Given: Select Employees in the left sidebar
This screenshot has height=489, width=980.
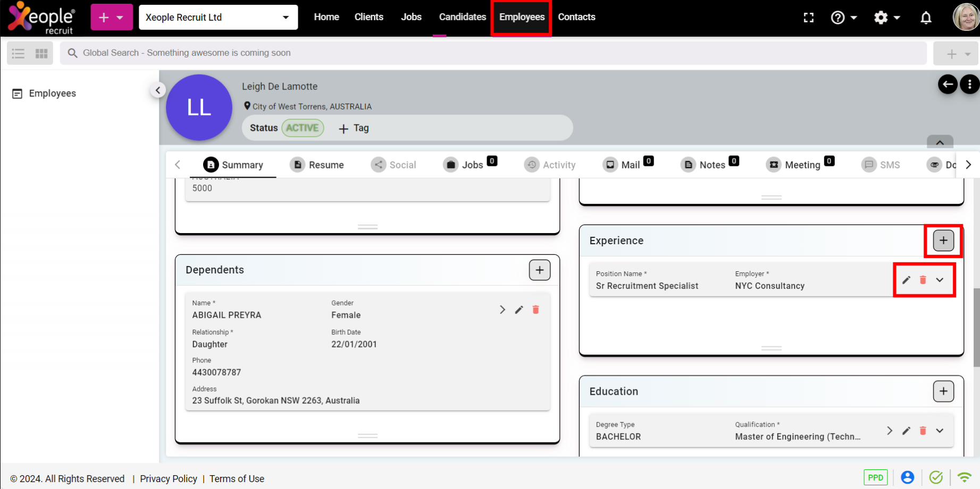Looking at the screenshot, I should point(45,94).
